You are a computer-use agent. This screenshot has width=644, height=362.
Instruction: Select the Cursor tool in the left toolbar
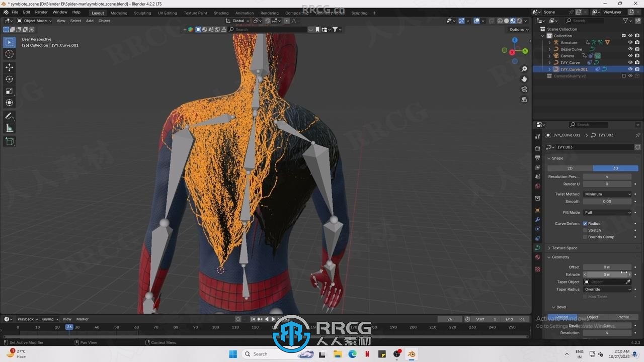[9, 54]
